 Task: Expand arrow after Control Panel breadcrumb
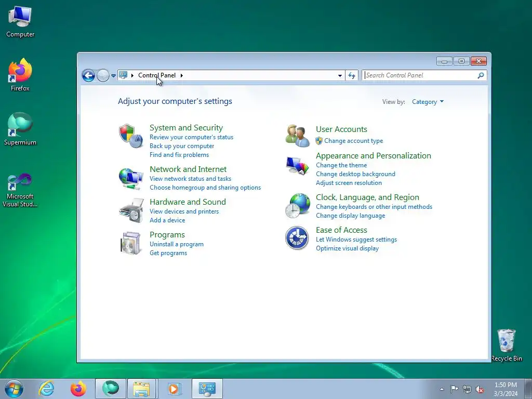(x=181, y=75)
